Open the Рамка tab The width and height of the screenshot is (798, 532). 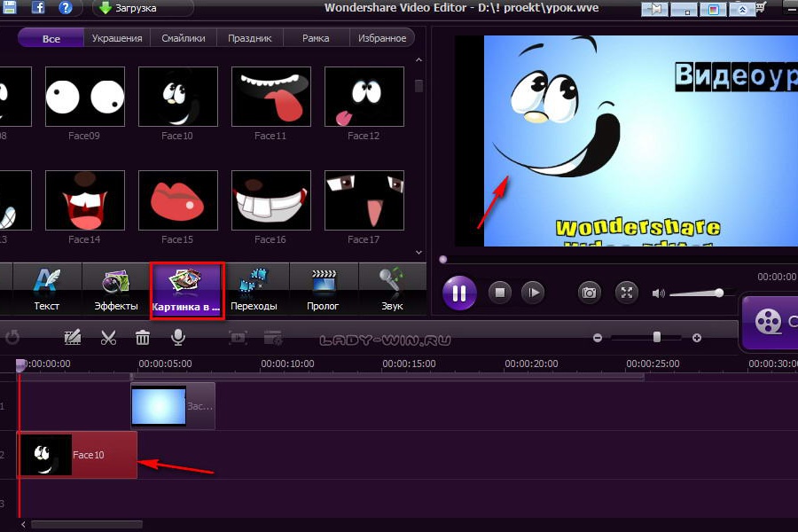point(316,38)
